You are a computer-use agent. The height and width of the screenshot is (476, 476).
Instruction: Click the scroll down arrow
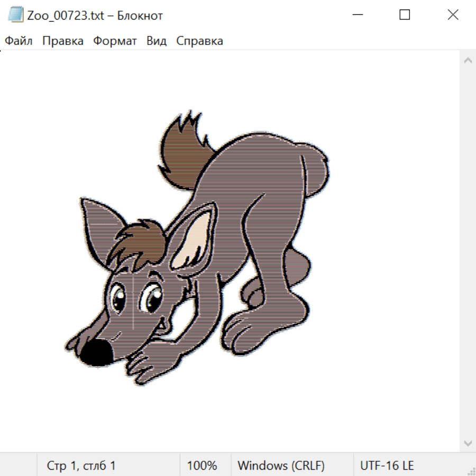(468, 442)
